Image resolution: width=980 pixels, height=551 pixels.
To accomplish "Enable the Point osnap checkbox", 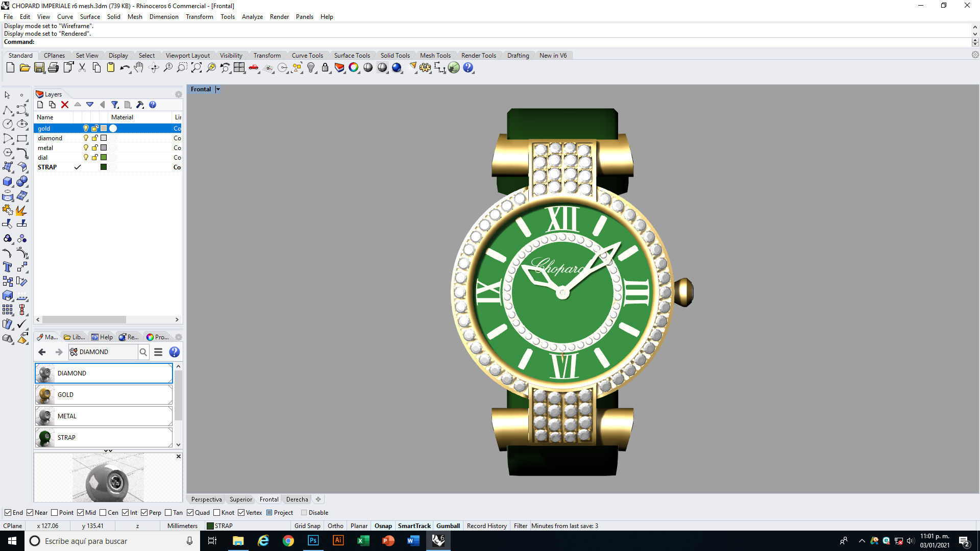I will point(54,513).
